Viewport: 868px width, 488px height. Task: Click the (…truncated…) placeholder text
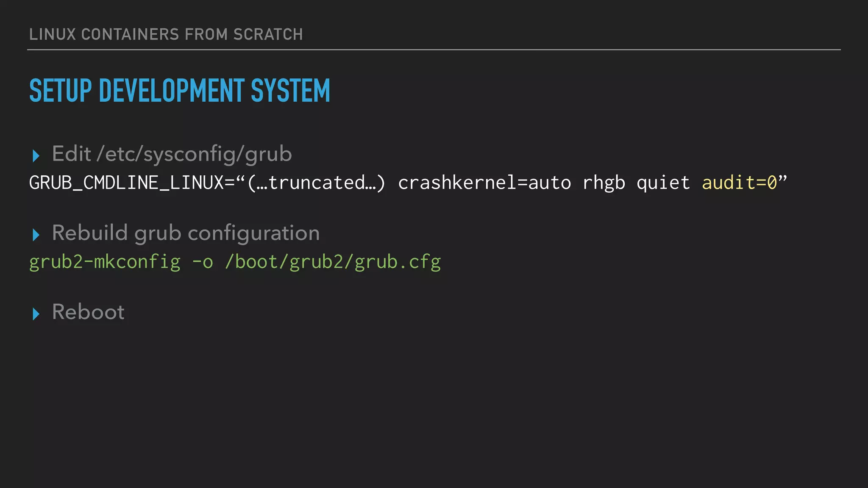[316, 183]
